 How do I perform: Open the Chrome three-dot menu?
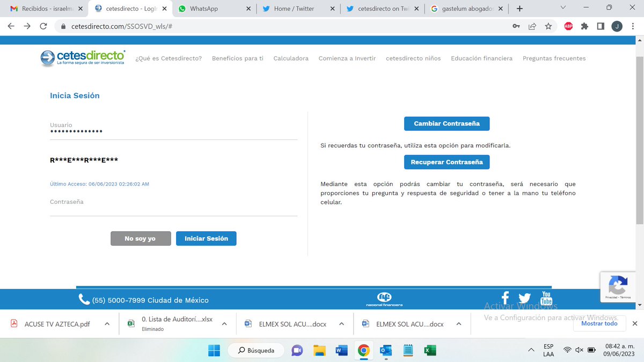tap(633, 26)
